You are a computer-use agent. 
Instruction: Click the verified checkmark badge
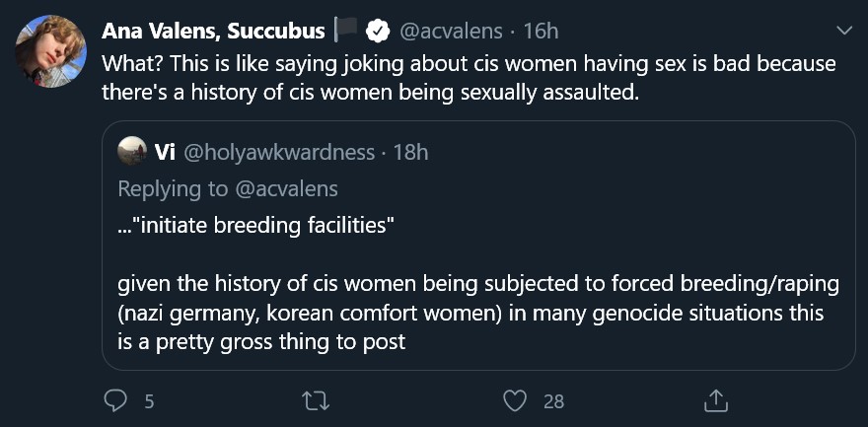377,32
